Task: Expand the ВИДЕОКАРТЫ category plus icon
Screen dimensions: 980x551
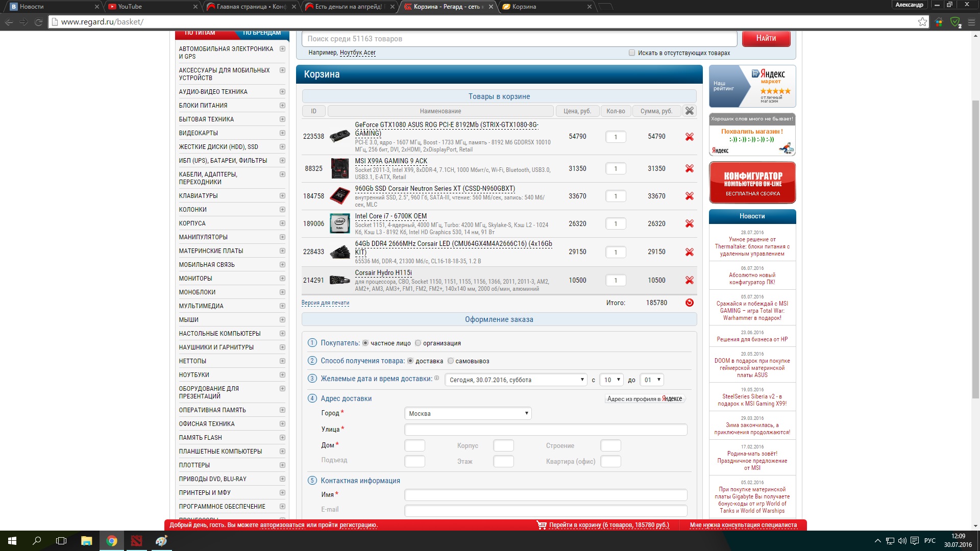Action: point(282,133)
